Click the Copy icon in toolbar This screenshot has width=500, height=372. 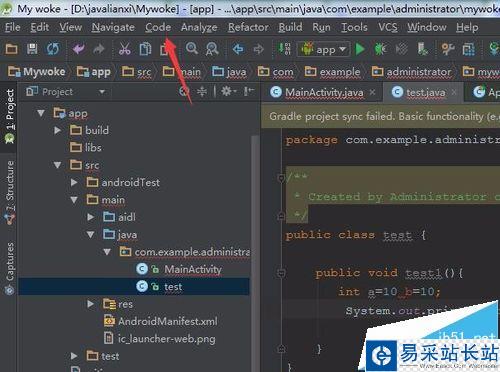(x=145, y=49)
